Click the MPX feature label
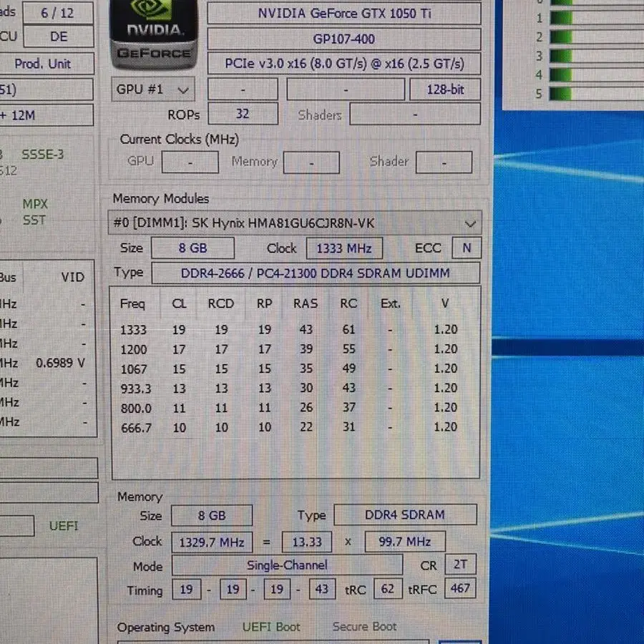 coord(35,204)
